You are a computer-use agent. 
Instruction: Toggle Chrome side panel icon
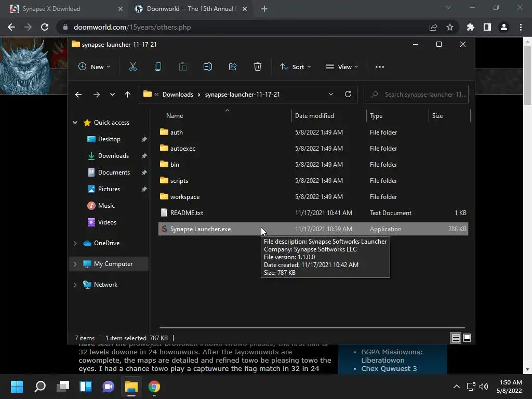click(x=487, y=27)
